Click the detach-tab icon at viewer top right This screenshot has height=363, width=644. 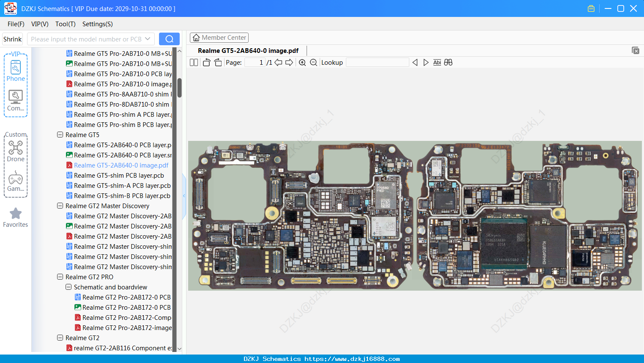tap(636, 50)
